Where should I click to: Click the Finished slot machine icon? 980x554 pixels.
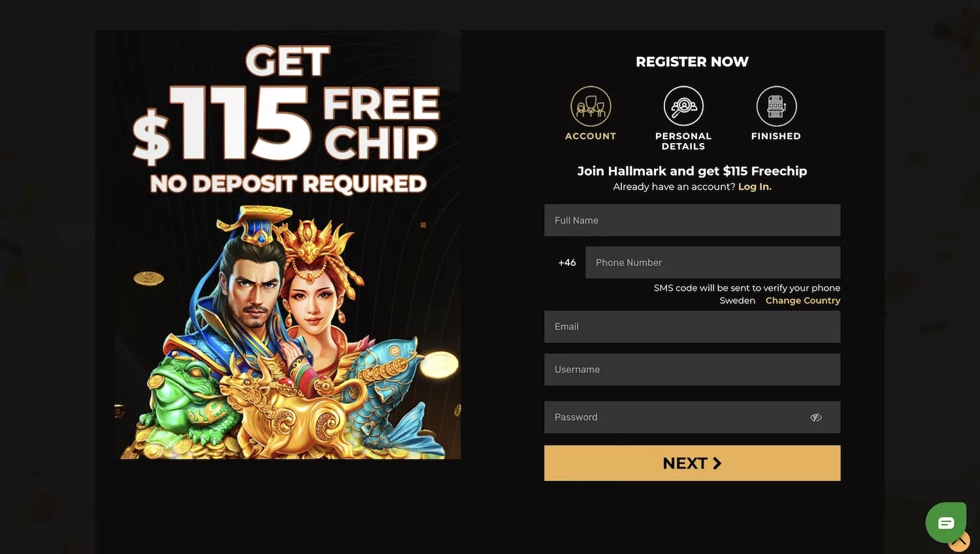pos(776,106)
